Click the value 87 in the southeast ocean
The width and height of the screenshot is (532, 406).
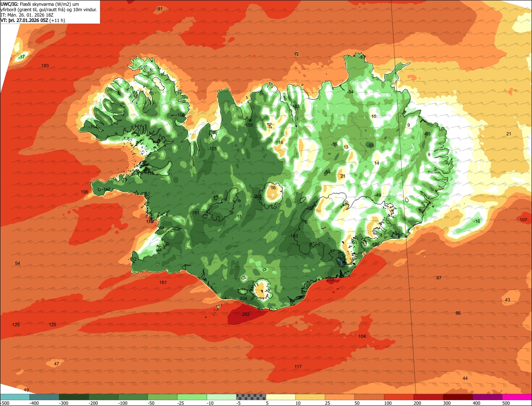pyautogui.click(x=439, y=277)
